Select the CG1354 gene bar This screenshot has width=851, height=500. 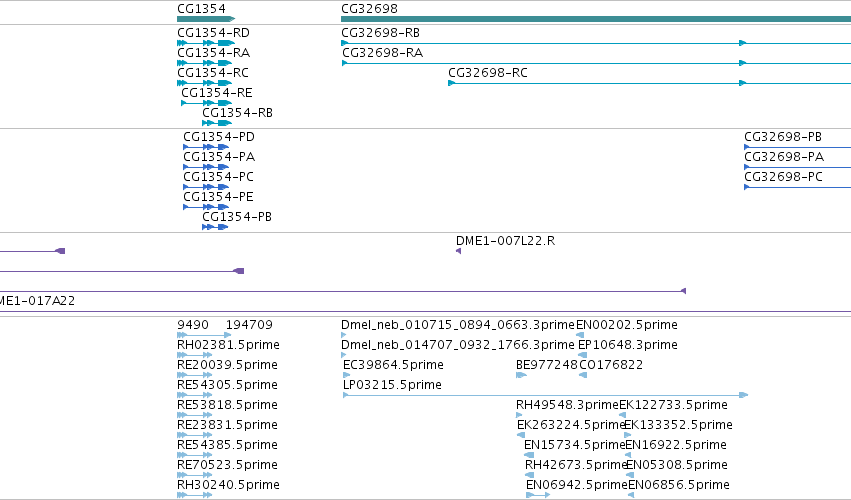coord(206,19)
